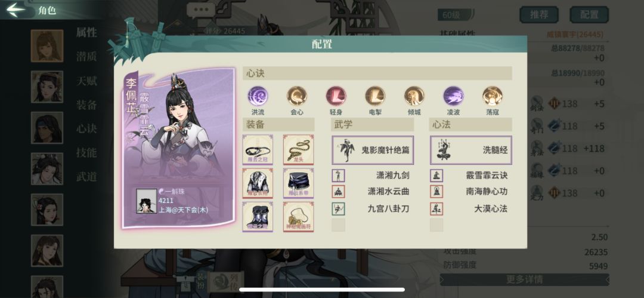
Task: Click the 推荐 button
Action: coord(539,15)
